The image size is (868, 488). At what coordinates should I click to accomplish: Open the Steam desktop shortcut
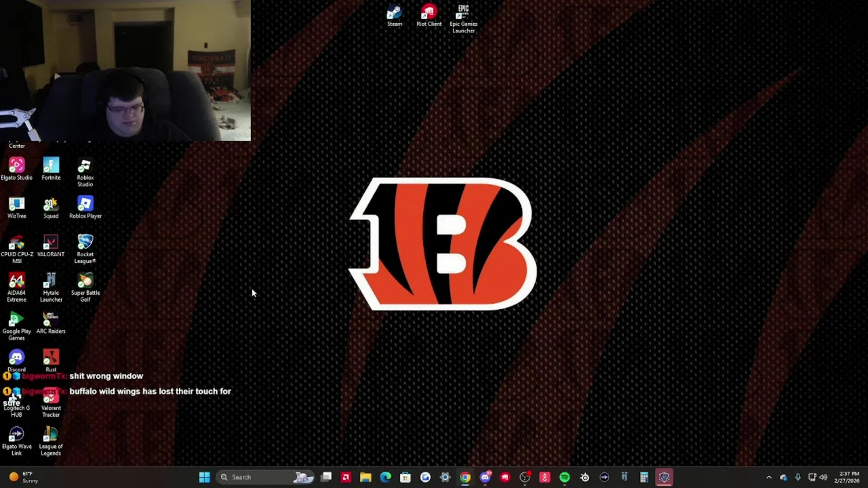coord(395,16)
